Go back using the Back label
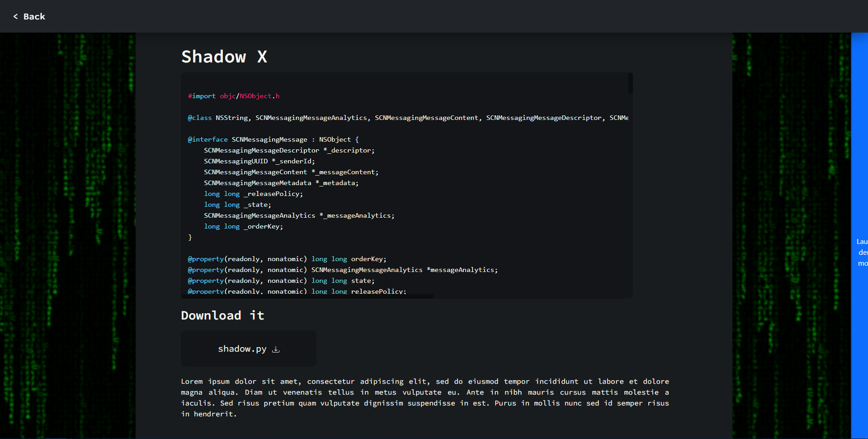868x439 pixels. click(x=34, y=16)
